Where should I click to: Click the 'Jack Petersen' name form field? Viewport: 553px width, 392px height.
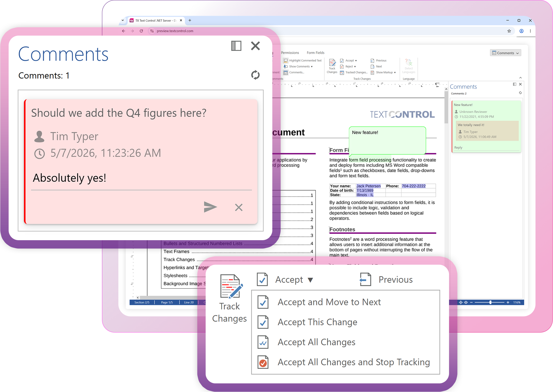(368, 186)
